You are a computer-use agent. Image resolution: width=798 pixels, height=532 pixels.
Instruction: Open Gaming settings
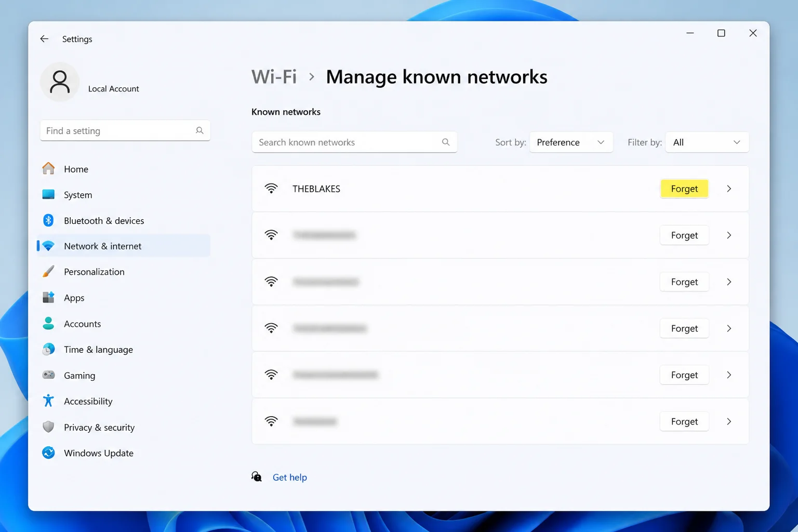tap(124, 375)
